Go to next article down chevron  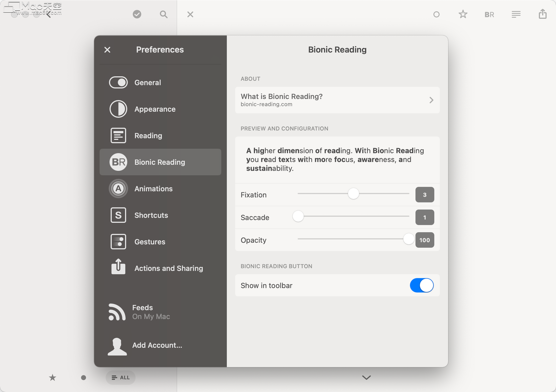click(366, 378)
